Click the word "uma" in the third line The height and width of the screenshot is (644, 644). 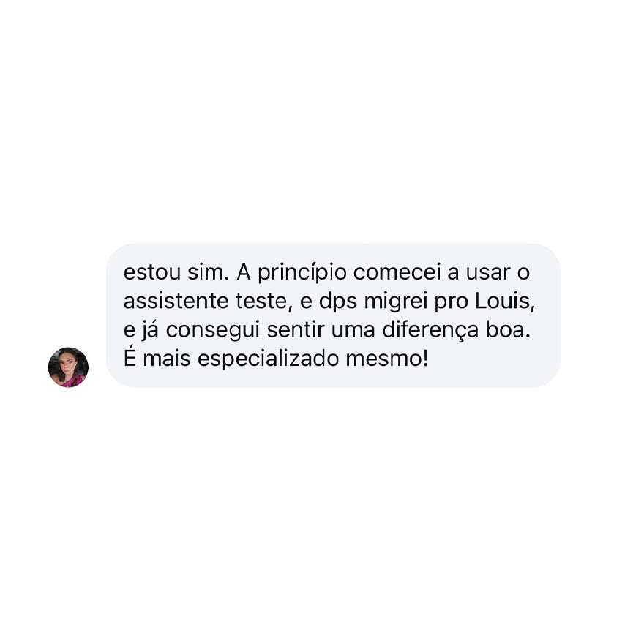[353, 330]
